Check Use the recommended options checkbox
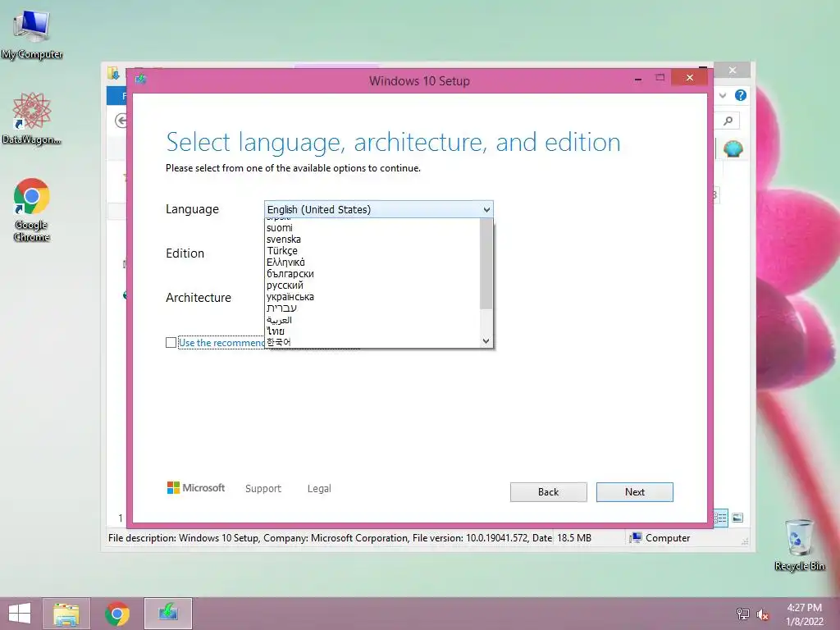Viewport: 840px width, 630px height. (x=171, y=342)
